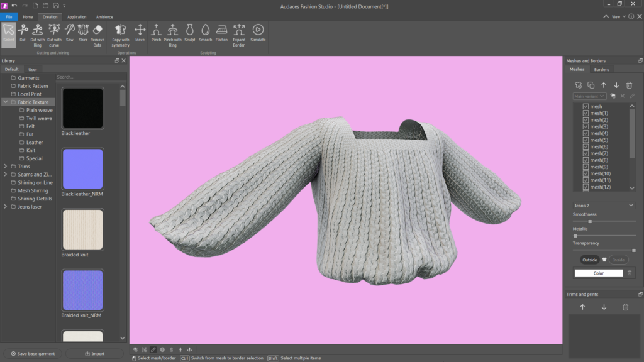The height and width of the screenshot is (362, 644).
Task: Click the Transparency slider handle
Action: (634, 250)
